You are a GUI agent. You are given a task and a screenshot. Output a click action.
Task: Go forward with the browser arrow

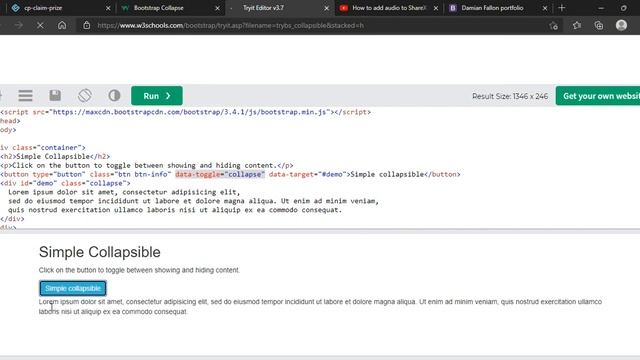(19, 25)
